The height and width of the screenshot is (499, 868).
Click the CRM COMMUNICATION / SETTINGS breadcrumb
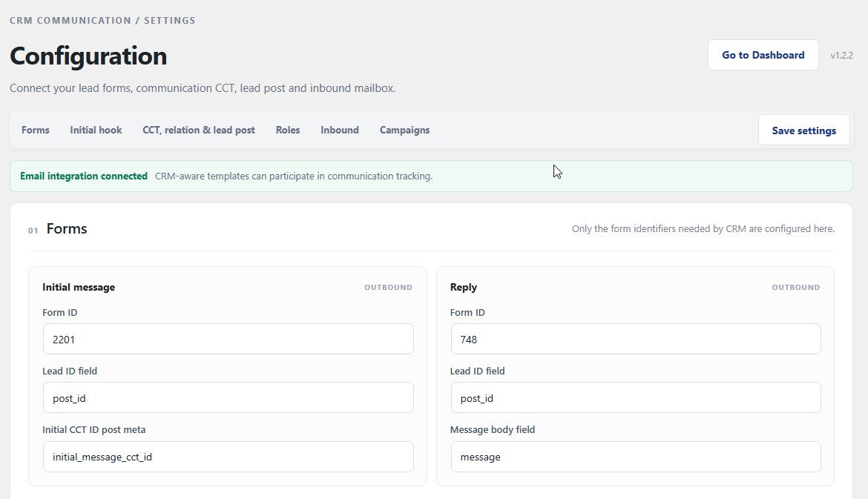point(102,21)
